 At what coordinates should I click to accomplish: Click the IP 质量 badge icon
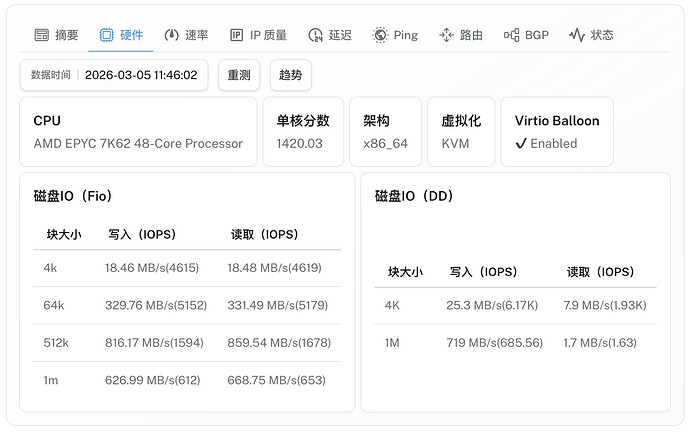pos(236,35)
